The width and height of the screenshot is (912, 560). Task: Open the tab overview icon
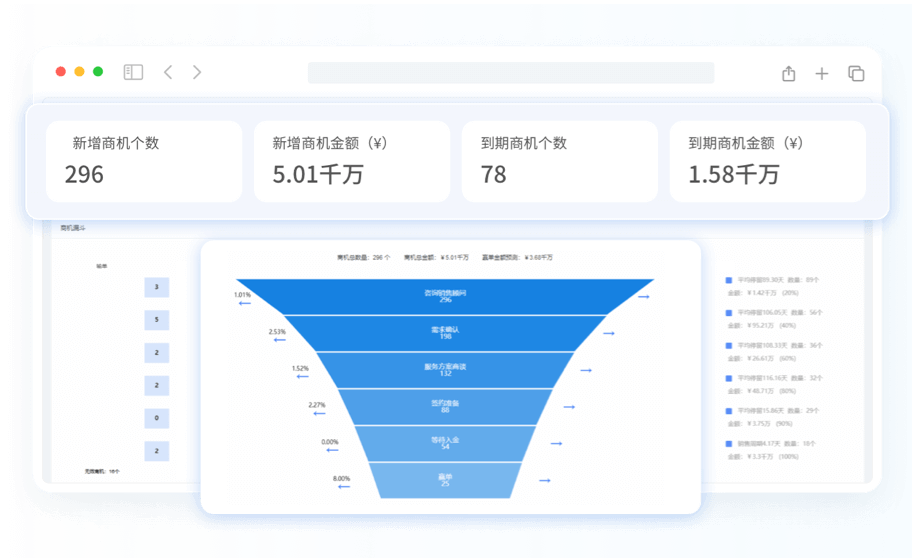click(x=856, y=73)
